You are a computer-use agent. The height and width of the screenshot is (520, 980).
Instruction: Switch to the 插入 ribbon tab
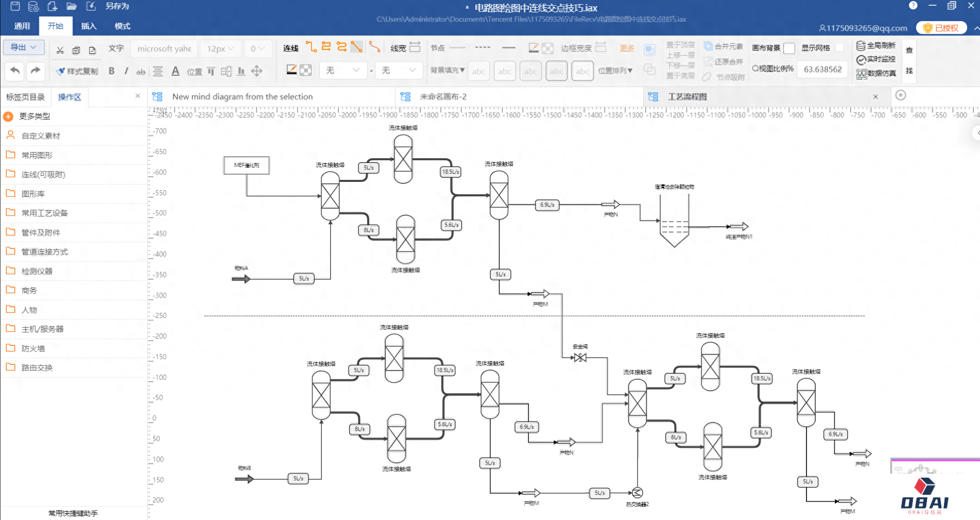coord(89,26)
